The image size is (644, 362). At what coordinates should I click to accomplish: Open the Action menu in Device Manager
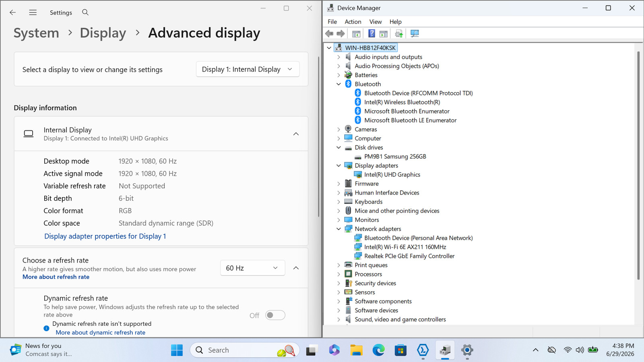(x=353, y=22)
